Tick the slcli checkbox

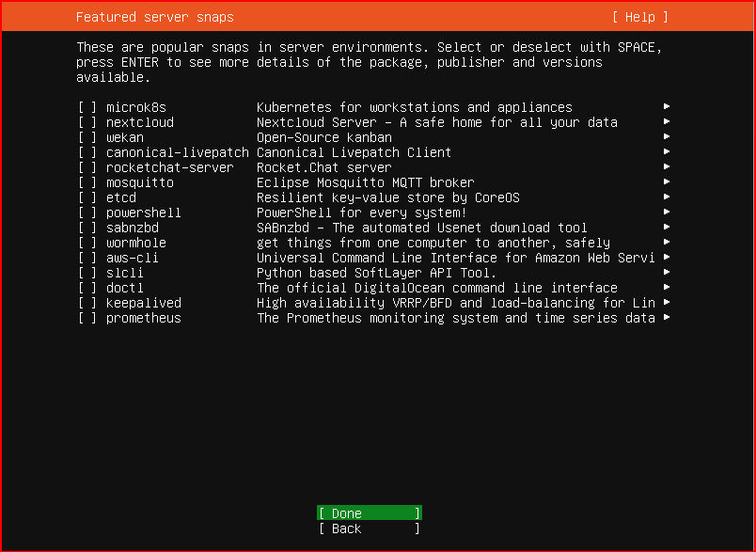[x=87, y=273]
